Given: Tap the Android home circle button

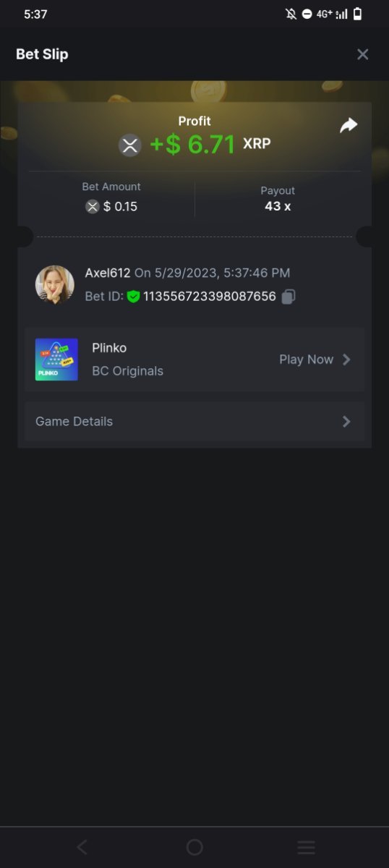Looking at the screenshot, I should tap(194, 847).
